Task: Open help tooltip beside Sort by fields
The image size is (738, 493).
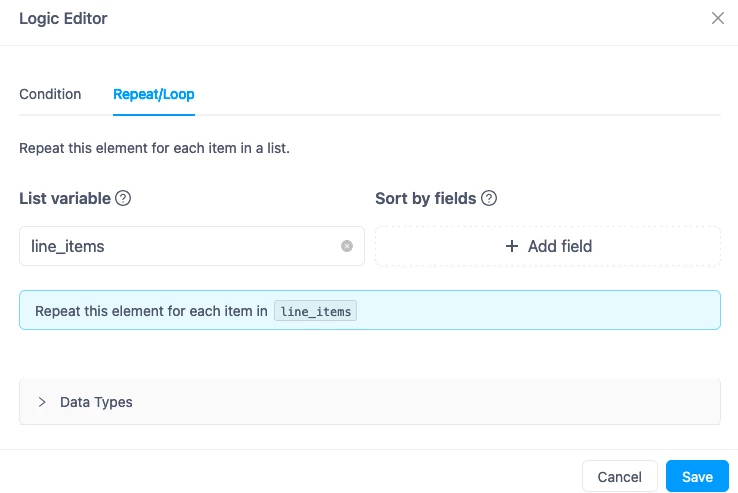Action: click(x=489, y=198)
